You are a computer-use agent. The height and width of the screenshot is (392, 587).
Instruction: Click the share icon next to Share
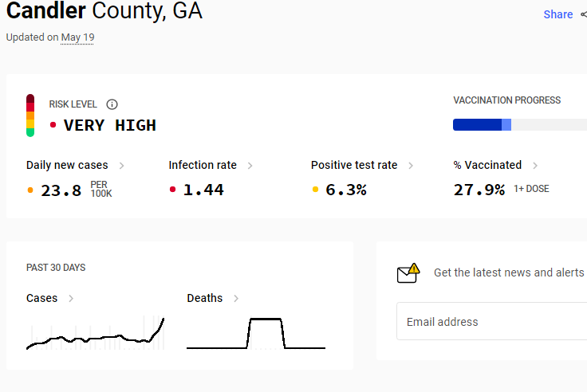click(584, 14)
